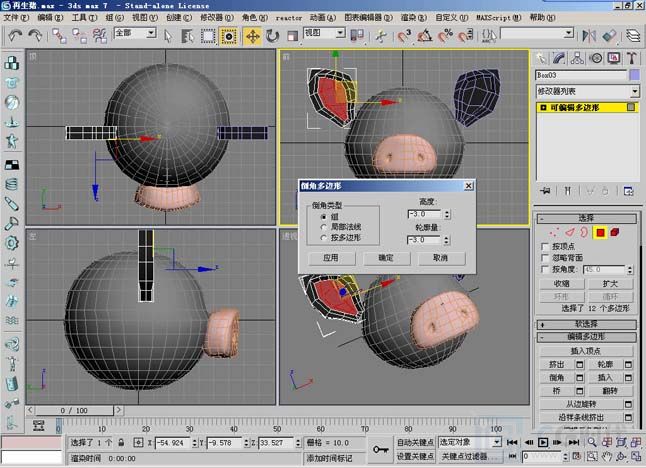Viewport: 646px width, 468px height.
Task: Enable the 忽略背面 checkbox
Action: pos(545,258)
